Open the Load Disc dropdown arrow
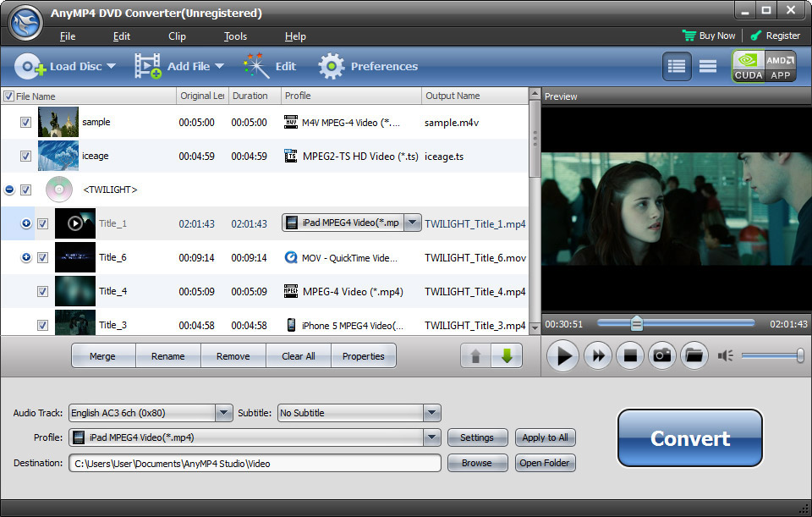Screen dimensions: 812x517 point(112,66)
